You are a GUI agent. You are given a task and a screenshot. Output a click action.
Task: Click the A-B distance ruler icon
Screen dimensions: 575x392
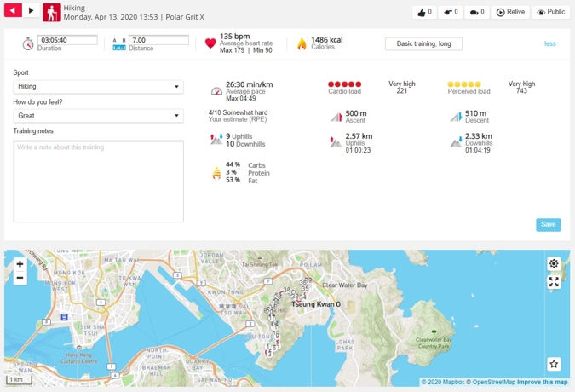tap(119, 44)
